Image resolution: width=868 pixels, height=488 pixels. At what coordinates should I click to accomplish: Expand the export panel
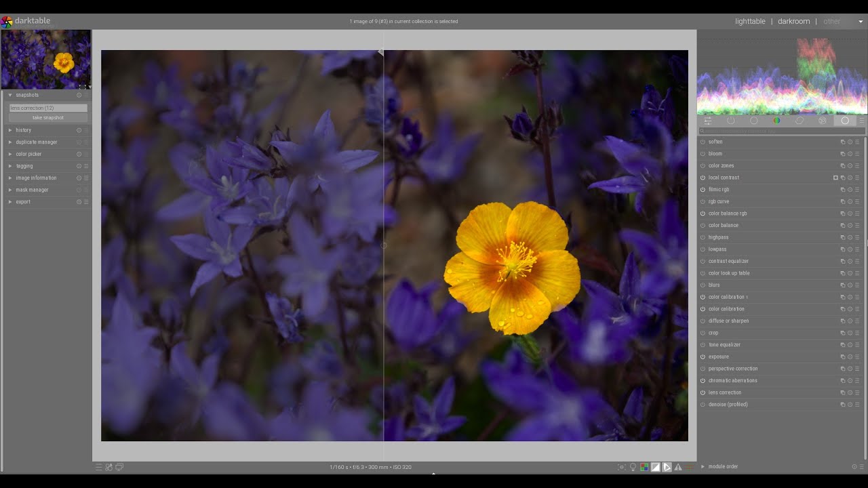coord(23,202)
